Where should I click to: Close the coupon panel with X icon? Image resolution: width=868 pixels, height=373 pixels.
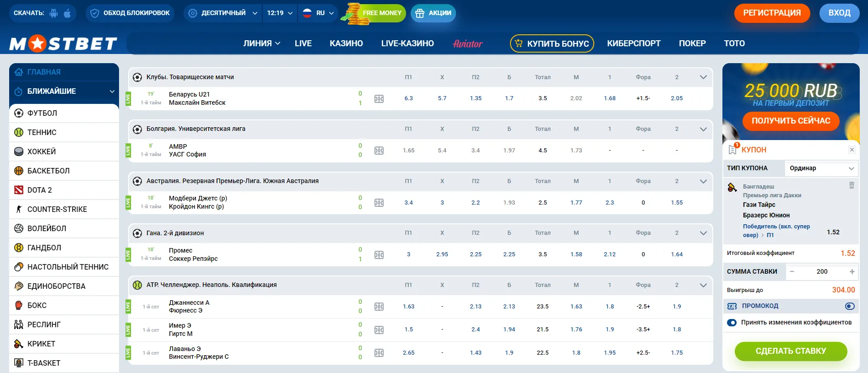click(x=852, y=150)
